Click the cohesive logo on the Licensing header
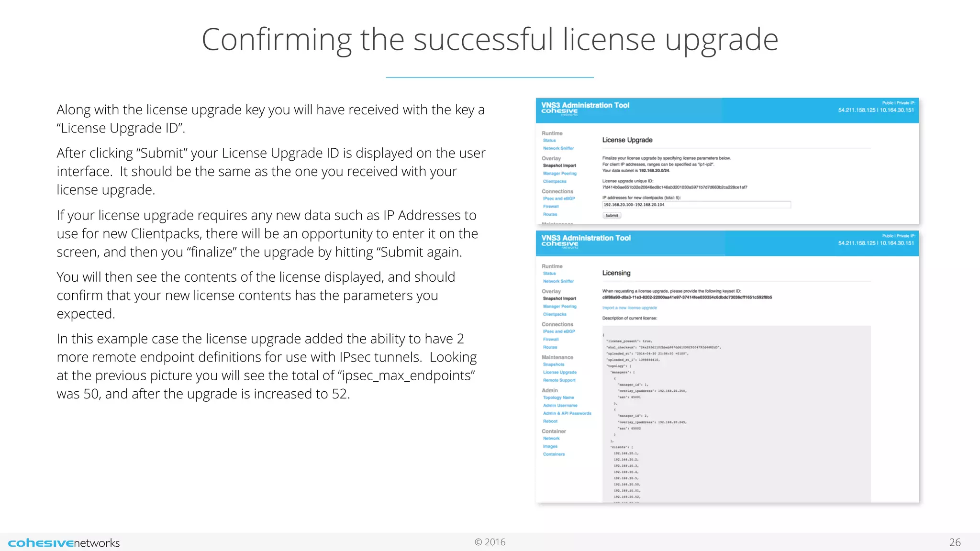Viewport: 980px width, 551px height. click(x=559, y=244)
